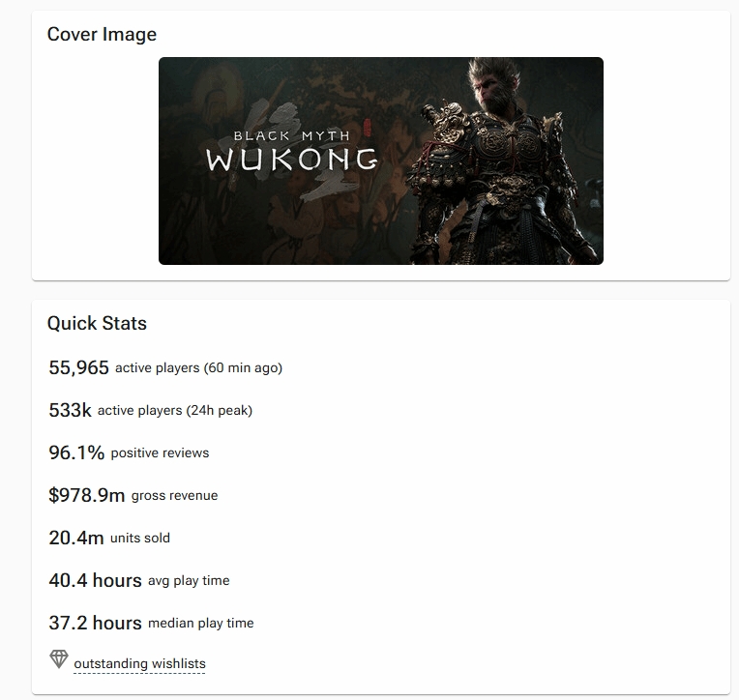Viewport: 739px width, 700px height.
Task: Click the positive reviews label
Action: (x=160, y=452)
